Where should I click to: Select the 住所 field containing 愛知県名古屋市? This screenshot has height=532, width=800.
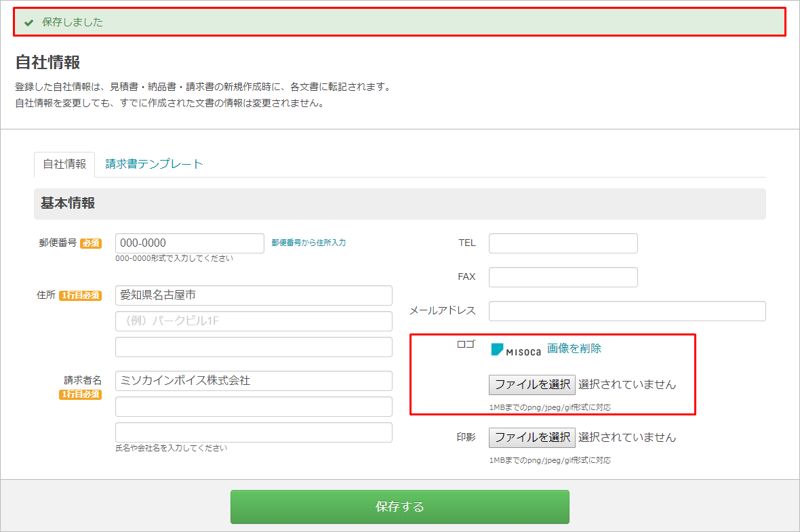(x=254, y=295)
